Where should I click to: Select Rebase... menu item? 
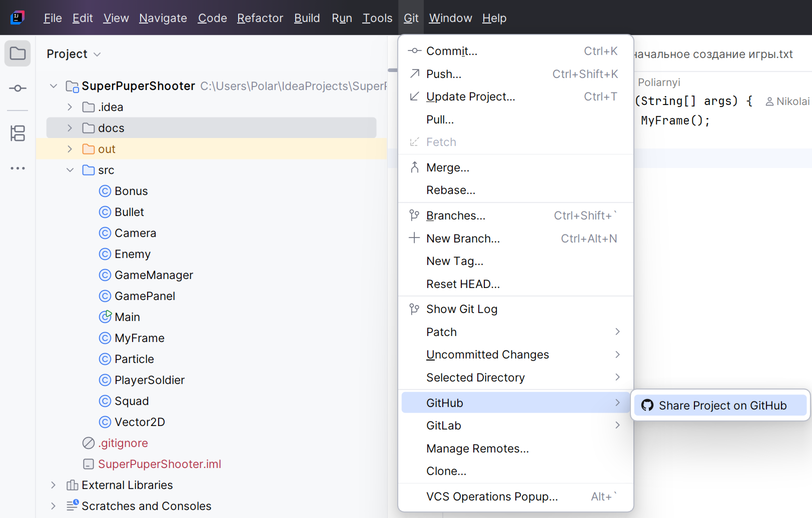tap(516, 190)
